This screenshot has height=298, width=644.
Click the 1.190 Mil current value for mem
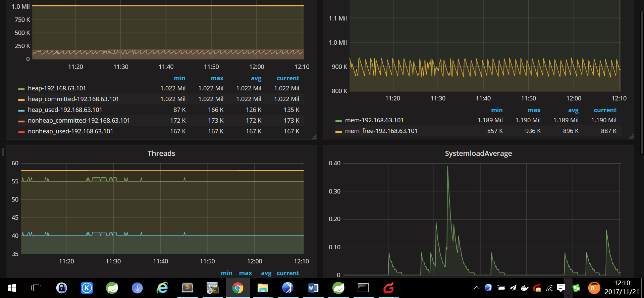[x=604, y=120]
